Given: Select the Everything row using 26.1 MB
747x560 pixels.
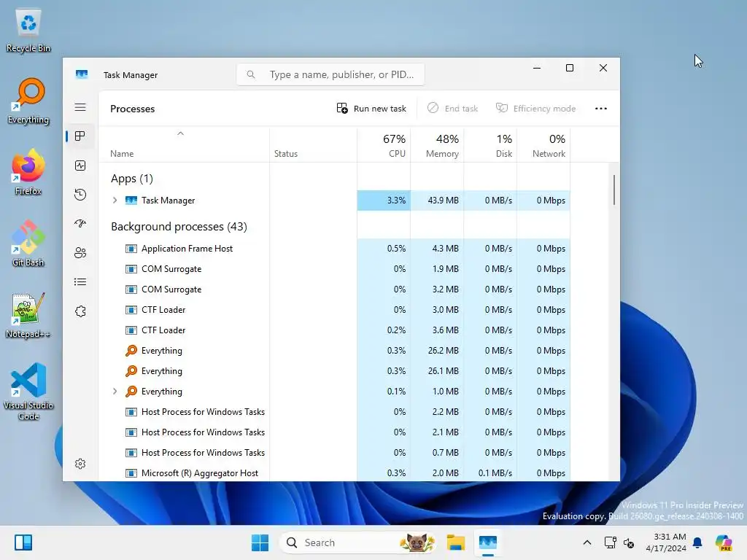Looking at the screenshot, I should [334, 371].
